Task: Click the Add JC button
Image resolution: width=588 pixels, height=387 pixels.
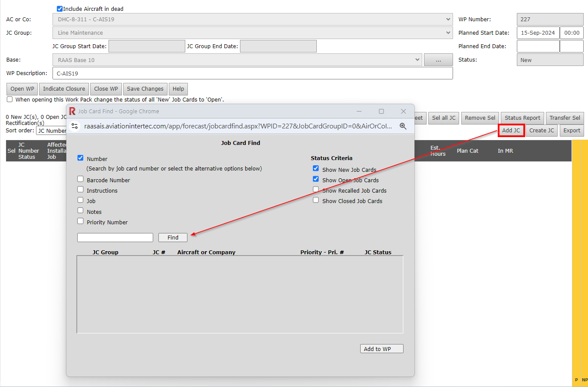Action: [x=511, y=131]
